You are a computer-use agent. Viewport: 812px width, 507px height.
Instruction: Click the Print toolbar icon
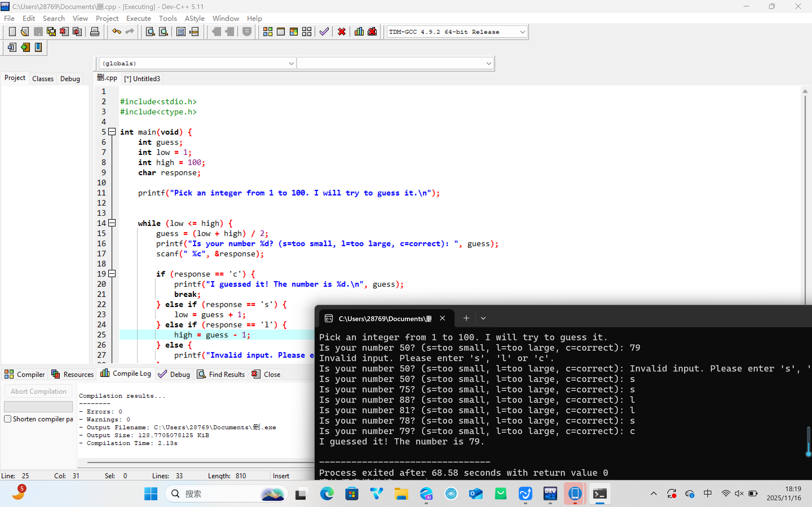click(95, 32)
